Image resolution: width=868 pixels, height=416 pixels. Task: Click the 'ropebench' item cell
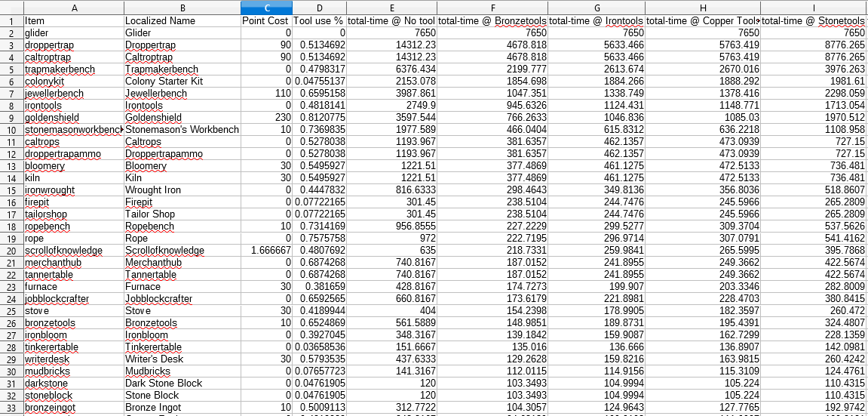click(x=74, y=226)
